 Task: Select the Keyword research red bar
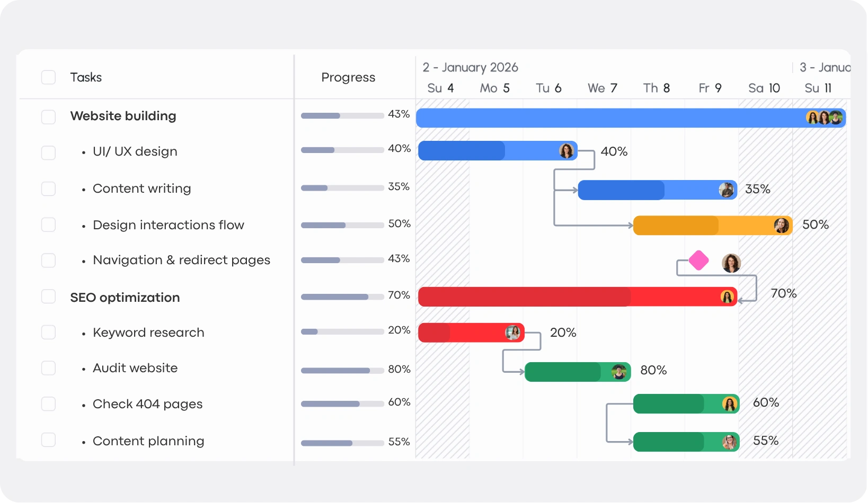coord(471,333)
